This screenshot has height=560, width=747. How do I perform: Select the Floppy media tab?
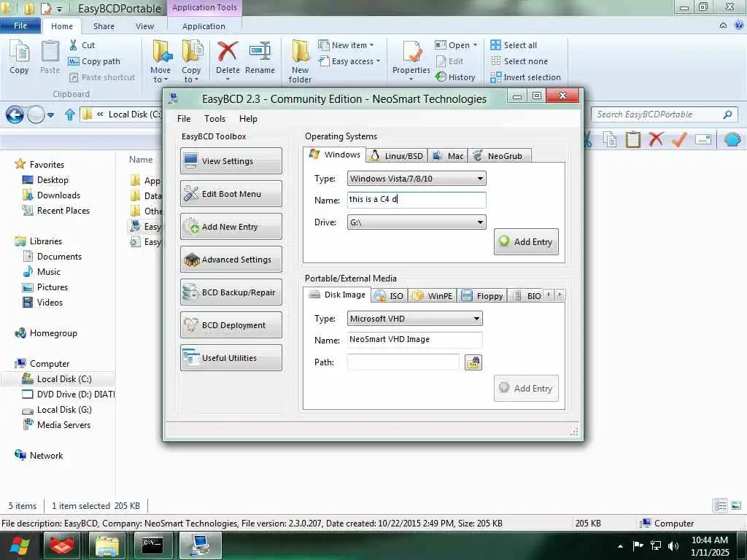(482, 296)
